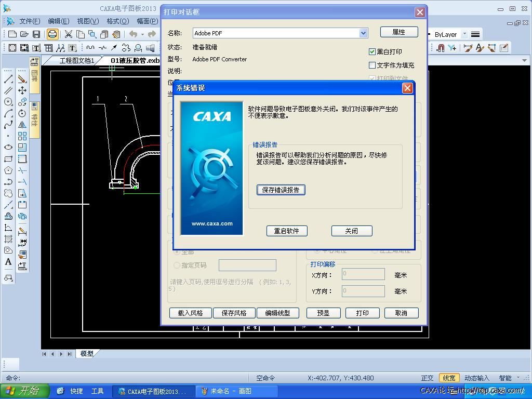The width and height of the screenshot is (532, 399).
Task: Open the printer name Adobe PDF dropdown
Action: pos(363,33)
